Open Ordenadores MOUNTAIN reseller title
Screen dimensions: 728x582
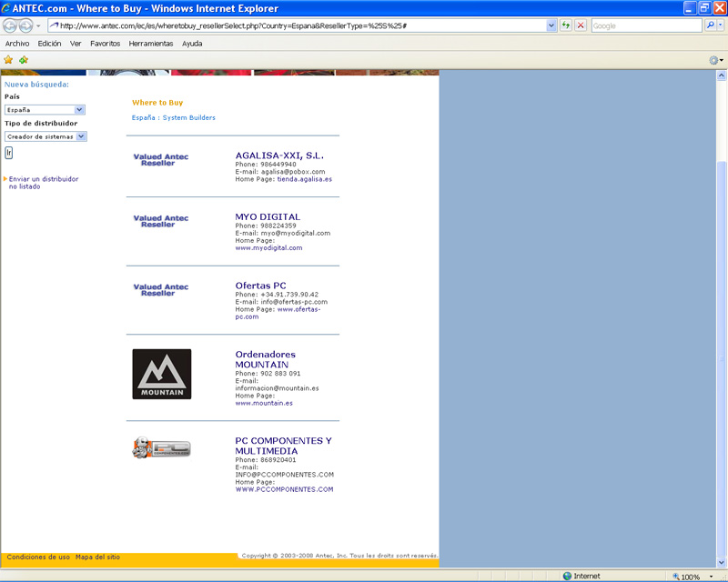pyautogui.click(x=265, y=359)
